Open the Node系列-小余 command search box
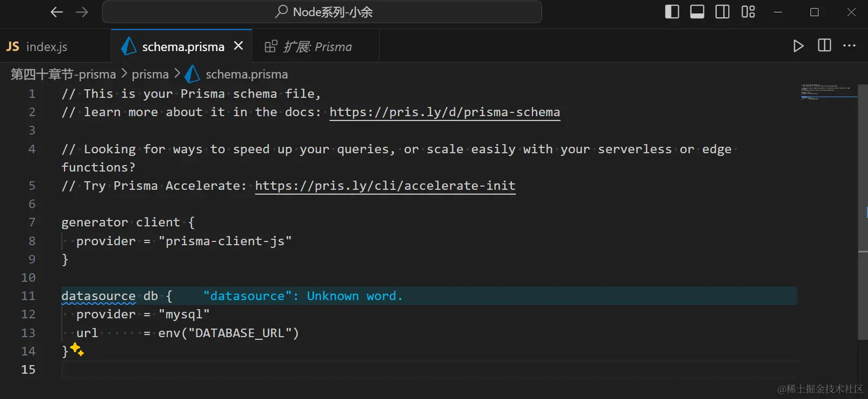 tap(322, 12)
